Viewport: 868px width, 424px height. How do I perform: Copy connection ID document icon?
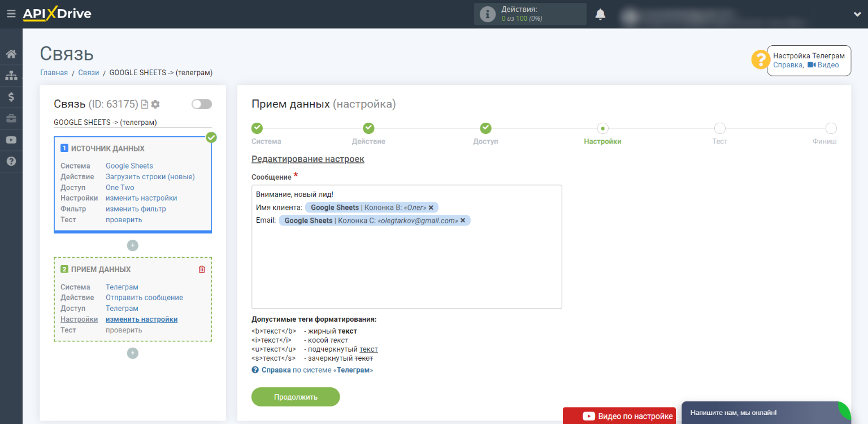145,104
